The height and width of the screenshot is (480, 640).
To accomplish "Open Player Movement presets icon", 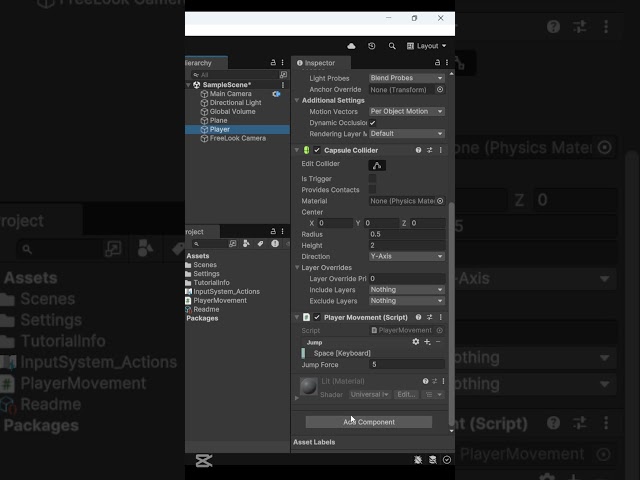I will click(430, 317).
